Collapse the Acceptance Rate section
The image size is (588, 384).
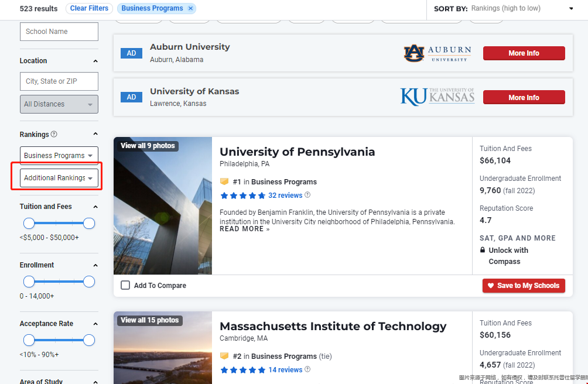pos(95,324)
